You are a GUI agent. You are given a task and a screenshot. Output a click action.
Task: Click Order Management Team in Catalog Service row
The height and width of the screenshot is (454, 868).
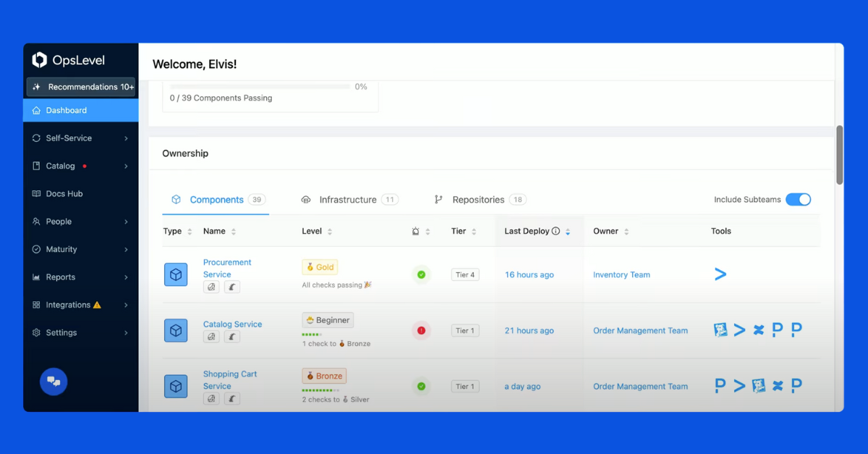coord(640,331)
